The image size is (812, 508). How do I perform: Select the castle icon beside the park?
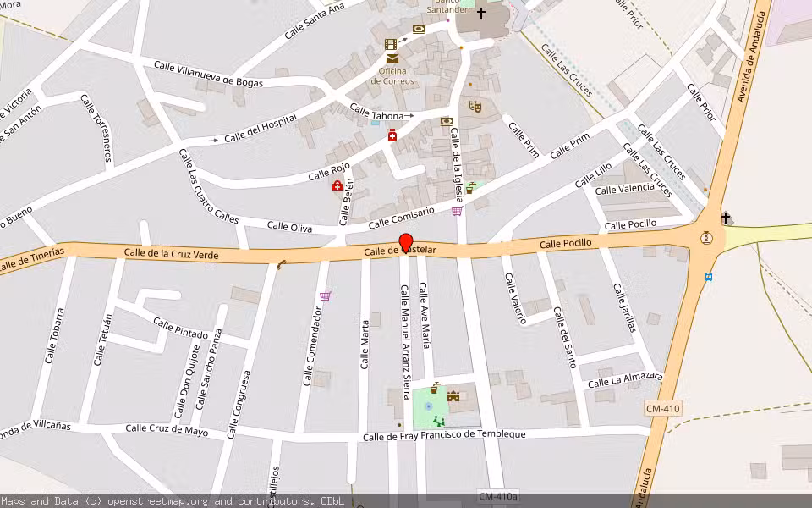[454, 395]
